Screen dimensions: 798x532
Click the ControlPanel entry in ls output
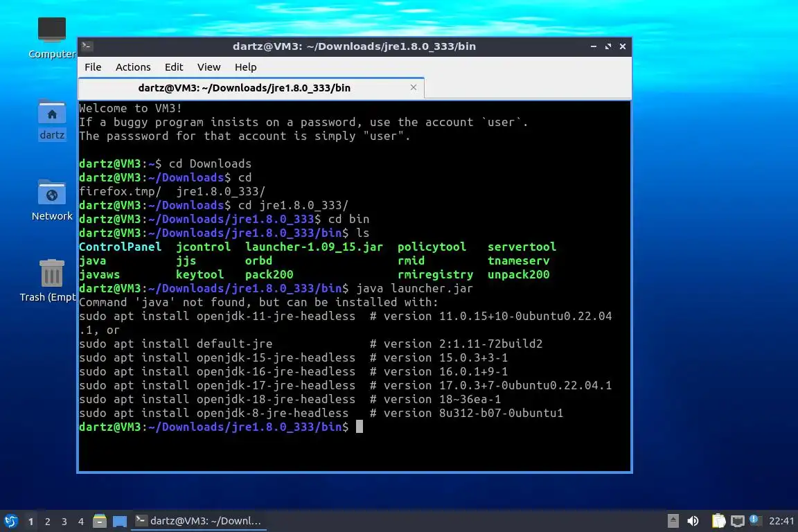pyautogui.click(x=120, y=247)
